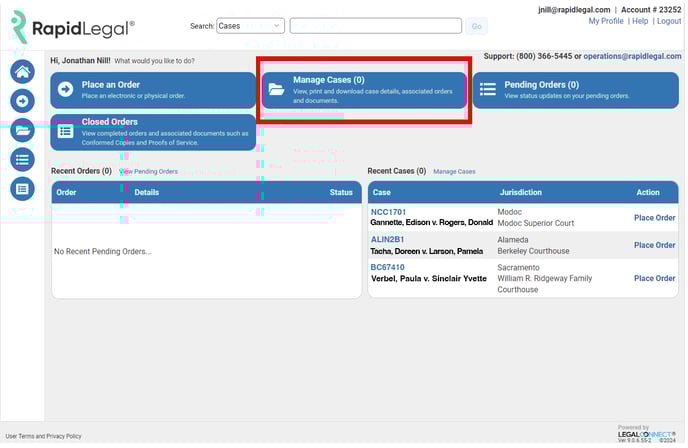
Task: Select the sidebar Pending Orders list icon
Action: [22, 160]
